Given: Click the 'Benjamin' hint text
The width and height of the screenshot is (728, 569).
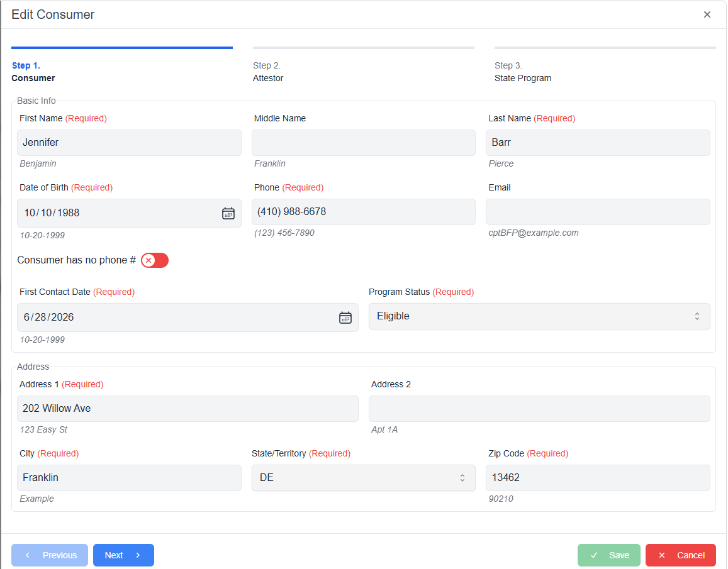Looking at the screenshot, I should (x=38, y=164).
